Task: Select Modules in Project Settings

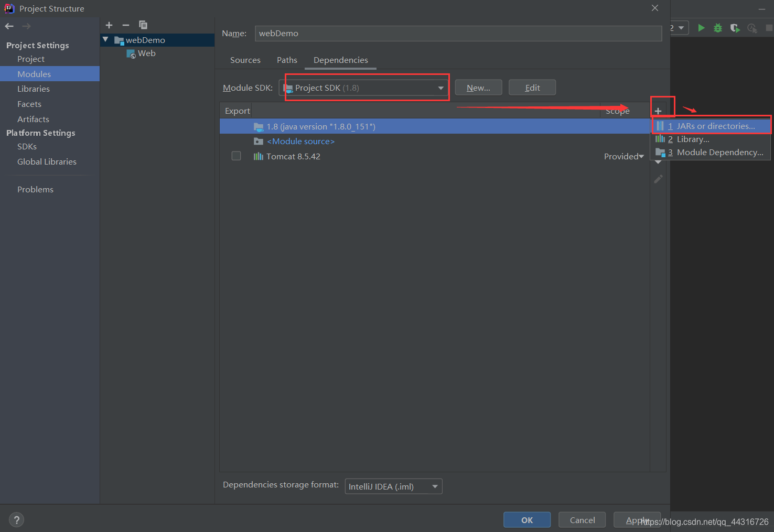Action: tap(50, 74)
